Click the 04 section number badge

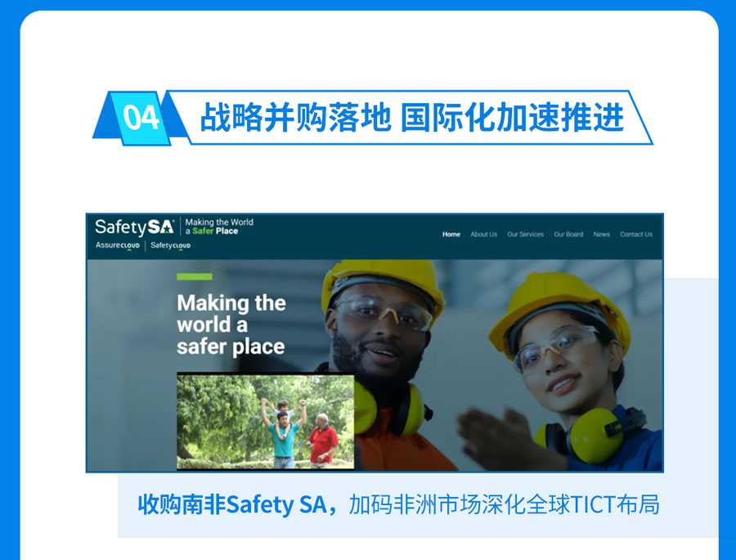tap(141, 118)
